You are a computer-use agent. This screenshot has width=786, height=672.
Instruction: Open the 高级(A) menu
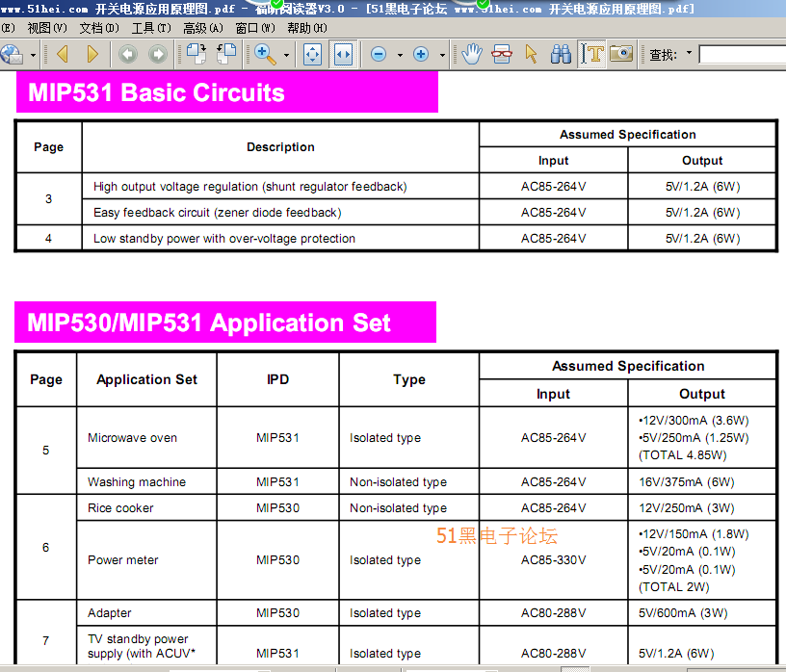[x=203, y=28]
